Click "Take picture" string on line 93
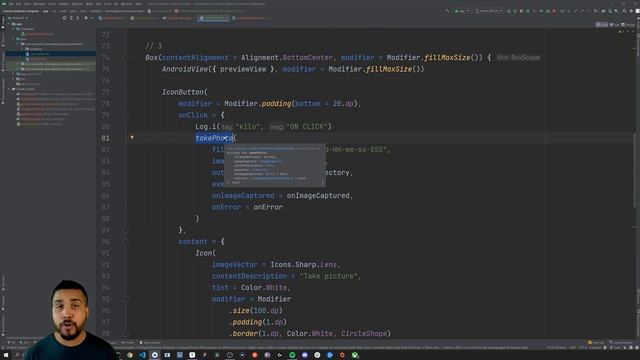 point(329,276)
